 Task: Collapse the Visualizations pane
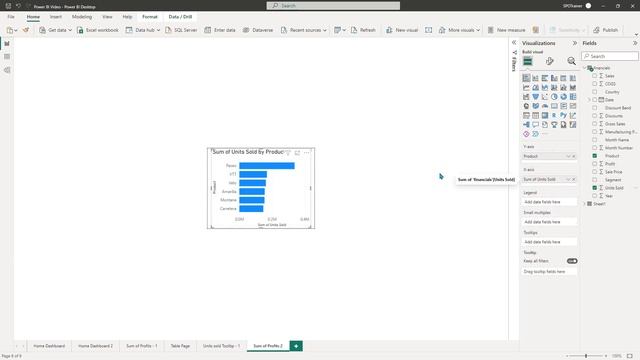tap(575, 43)
